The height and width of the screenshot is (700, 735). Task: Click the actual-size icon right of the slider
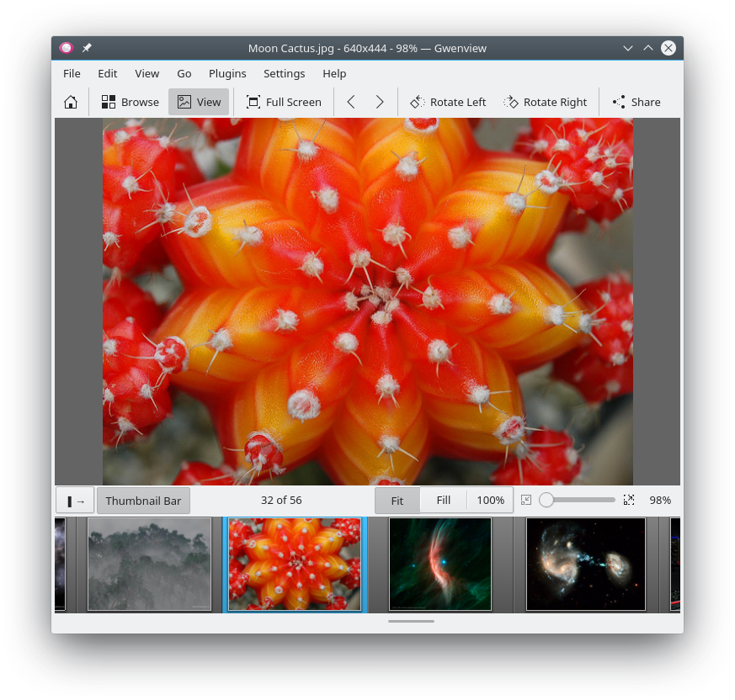point(628,500)
